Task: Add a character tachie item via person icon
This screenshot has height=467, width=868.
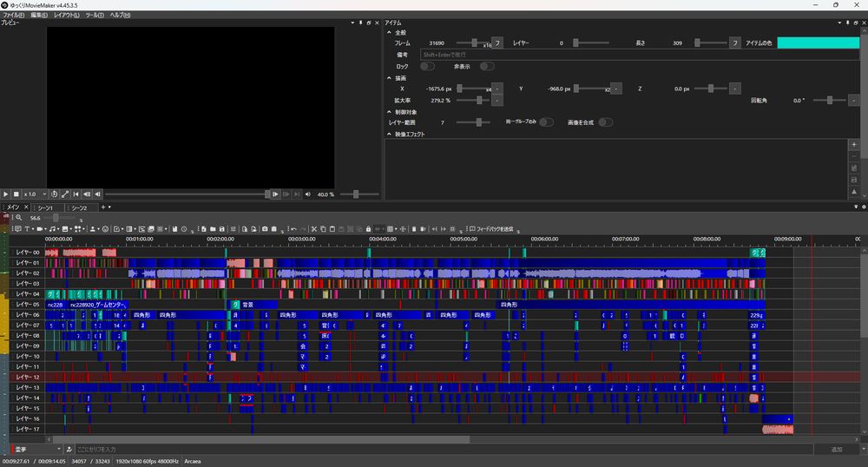Action: coord(93,228)
